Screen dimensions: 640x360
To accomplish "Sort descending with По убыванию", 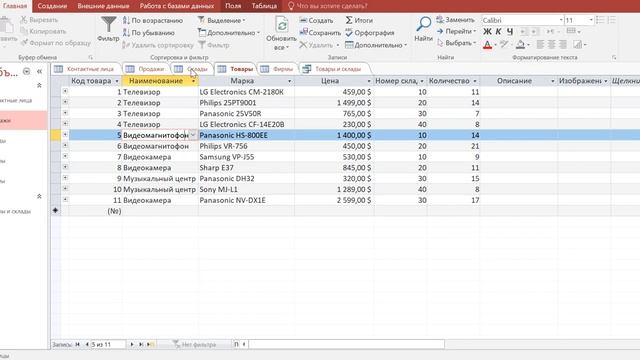I will 149,33.
